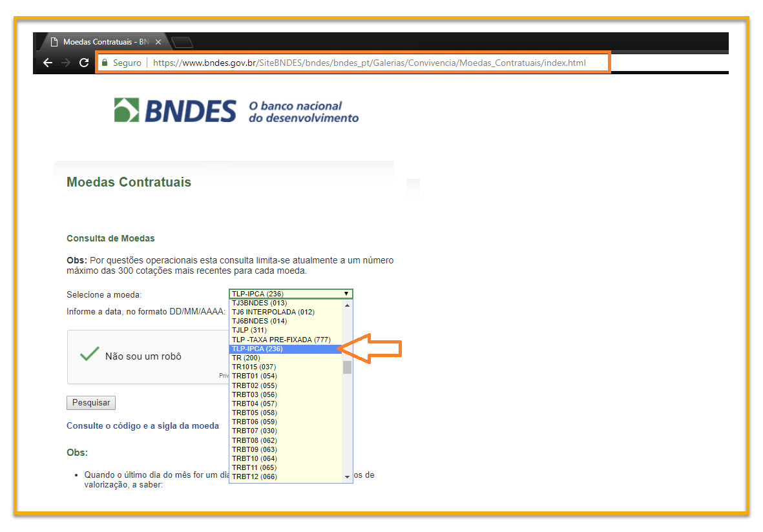The height and width of the screenshot is (532, 763).
Task: Reload the page with the refresh icon
Action: tap(84, 63)
